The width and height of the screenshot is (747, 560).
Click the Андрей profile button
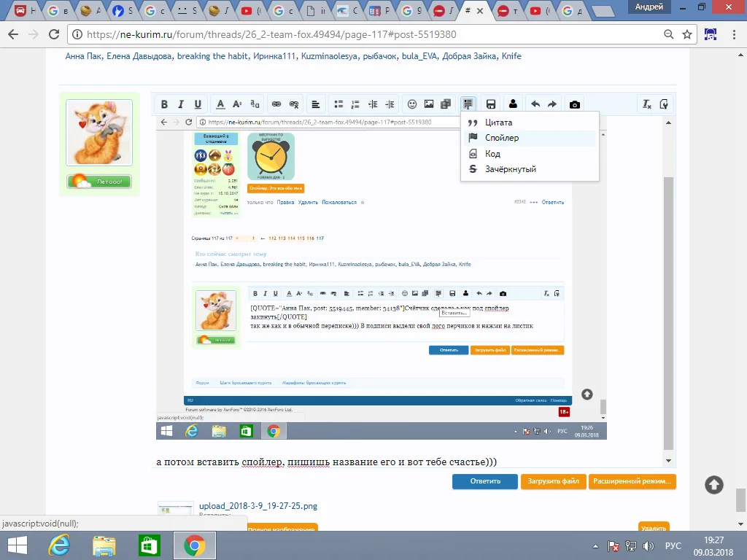[x=649, y=7]
